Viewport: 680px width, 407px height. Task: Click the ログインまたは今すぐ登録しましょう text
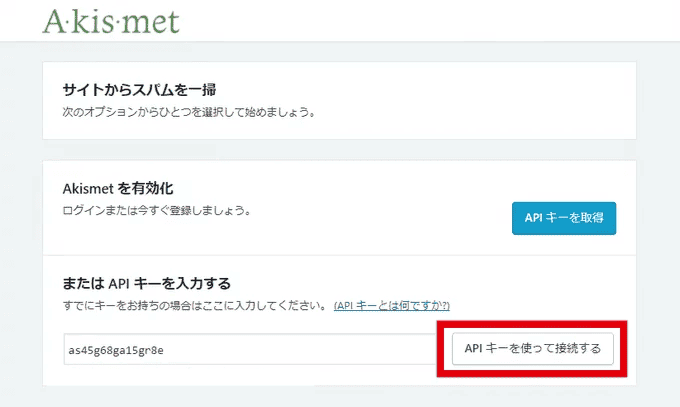pos(155,211)
